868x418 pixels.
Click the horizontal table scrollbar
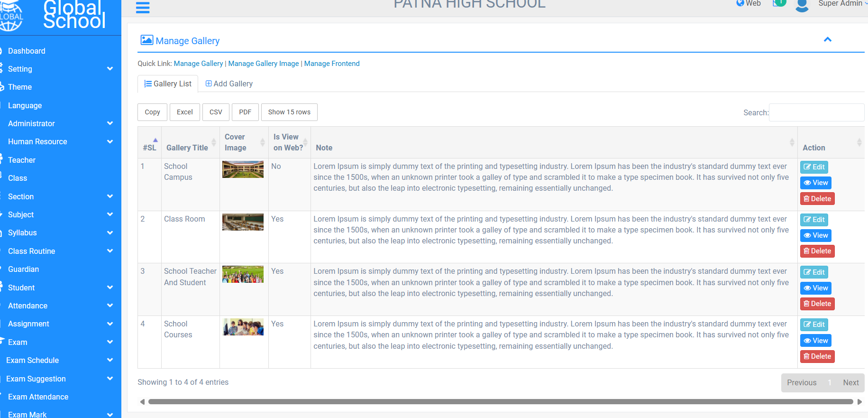point(501,401)
